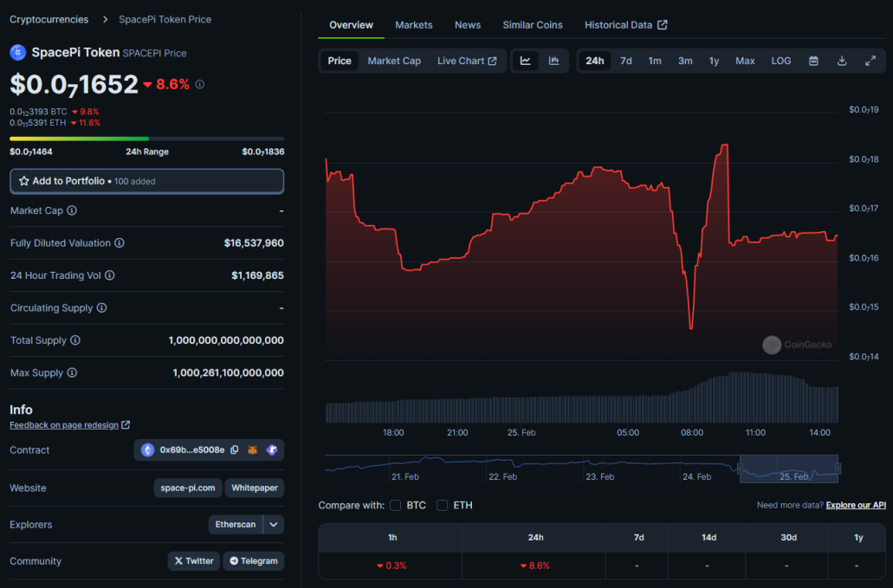Show 24 Hour Trading Vol info icon
Viewport: 893px width, 588px height.
click(110, 275)
